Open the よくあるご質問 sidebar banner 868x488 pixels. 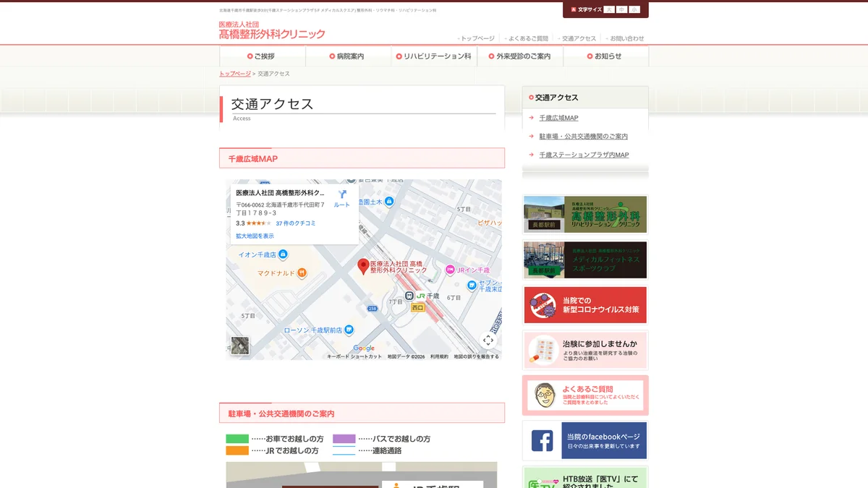point(585,395)
